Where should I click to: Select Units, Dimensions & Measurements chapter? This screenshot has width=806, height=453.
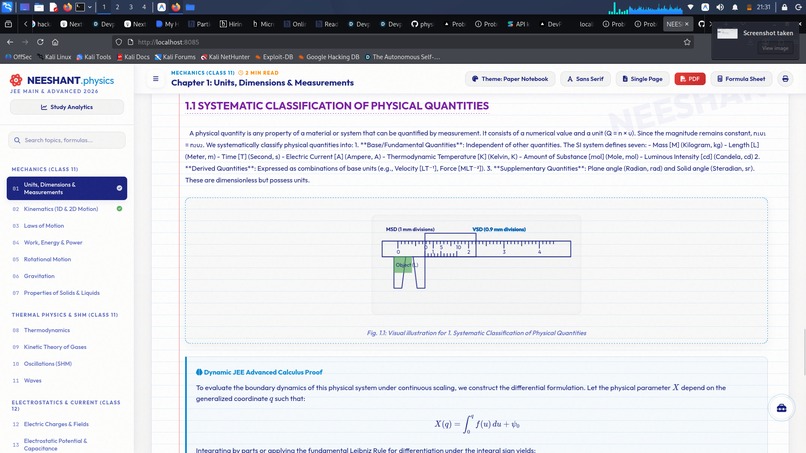[x=67, y=188]
